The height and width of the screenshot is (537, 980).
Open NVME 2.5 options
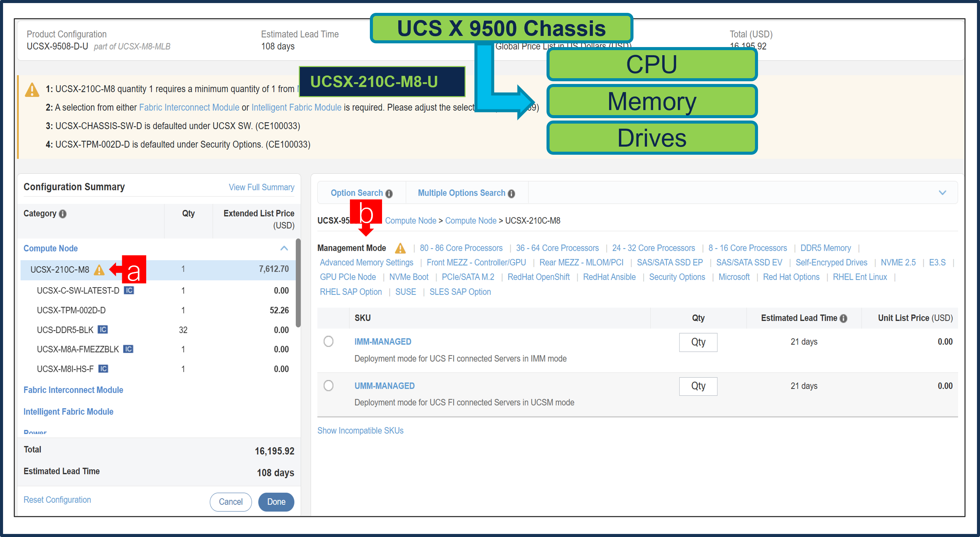pyautogui.click(x=898, y=263)
